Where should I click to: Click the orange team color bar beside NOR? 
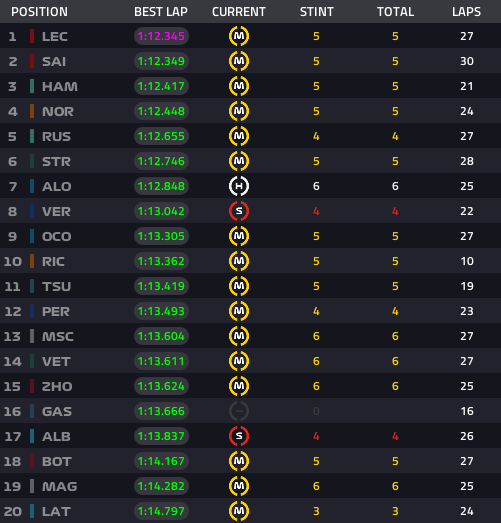point(32,111)
